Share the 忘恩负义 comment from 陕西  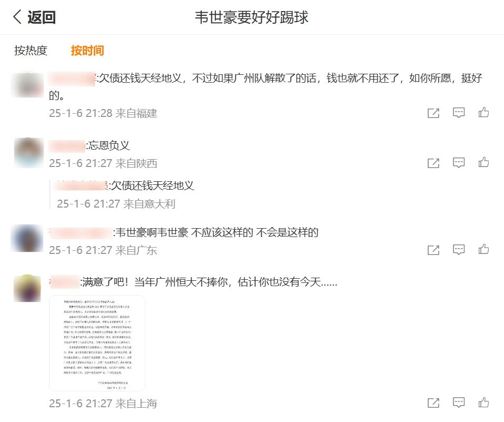coord(433,163)
